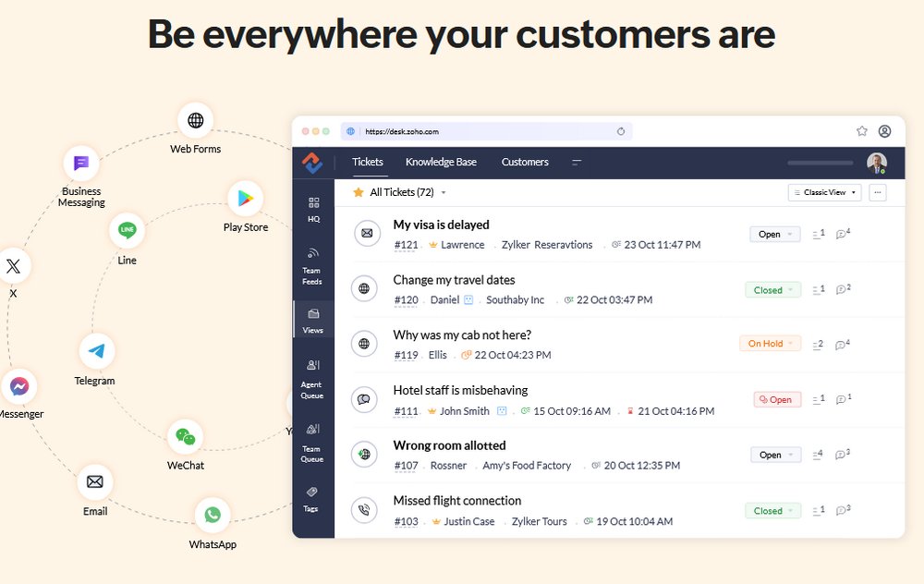Click the Justin Case contact name

point(469,521)
